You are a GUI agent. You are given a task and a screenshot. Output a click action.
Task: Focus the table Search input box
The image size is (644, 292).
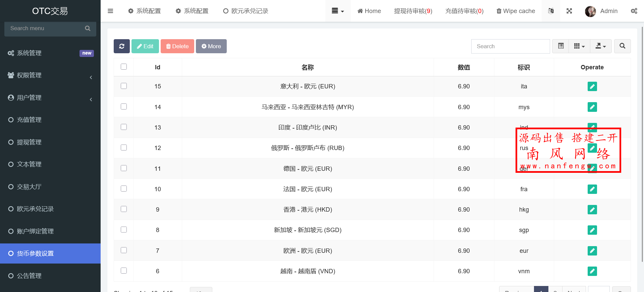[511, 46]
